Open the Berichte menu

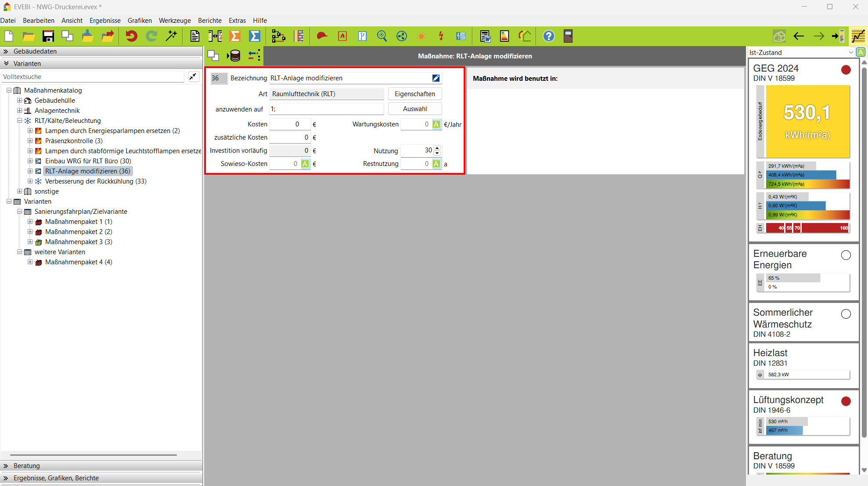click(209, 21)
